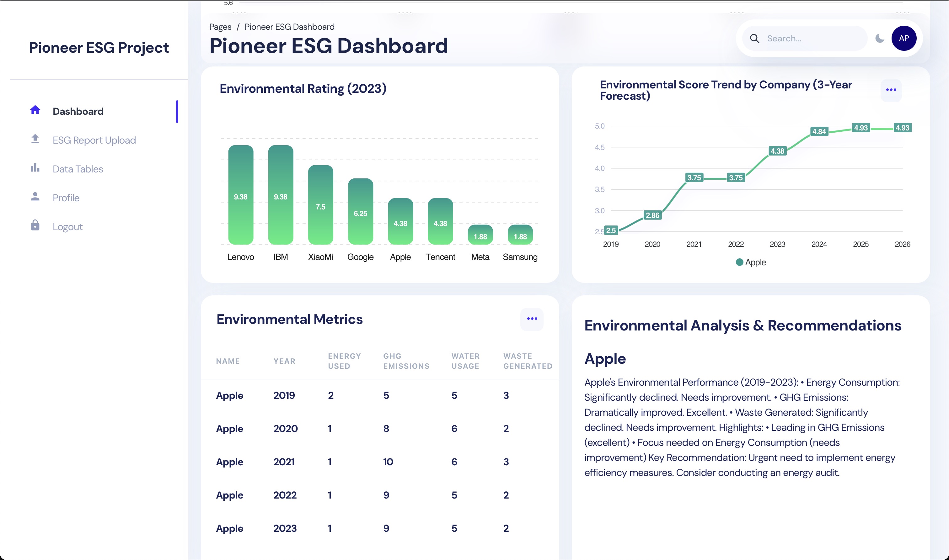This screenshot has height=560, width=949.
Task: Click the Samsung 1.88 bar
Action: tap(520, 235)
